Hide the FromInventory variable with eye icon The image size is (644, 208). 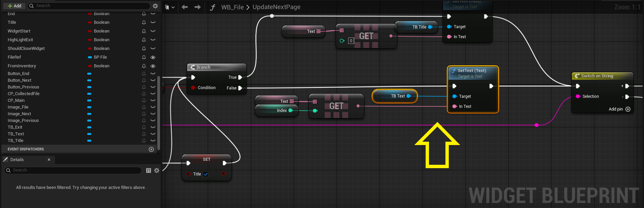153,66
